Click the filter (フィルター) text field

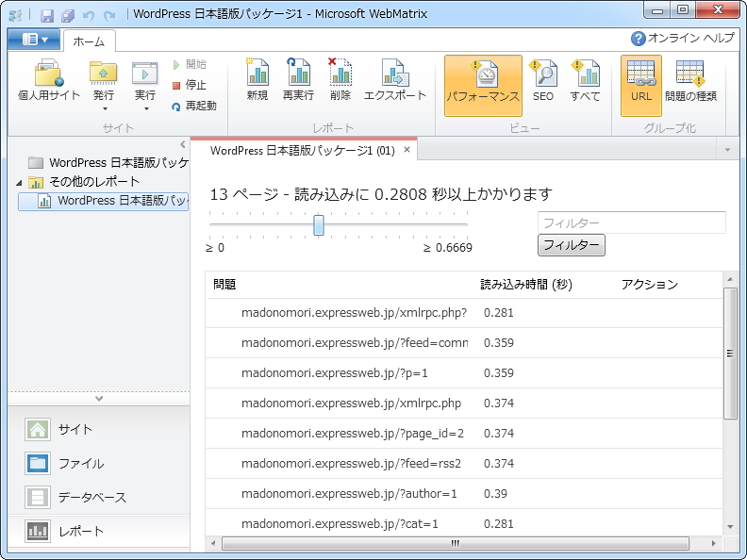pyautogui.click(x=632, y=222)
